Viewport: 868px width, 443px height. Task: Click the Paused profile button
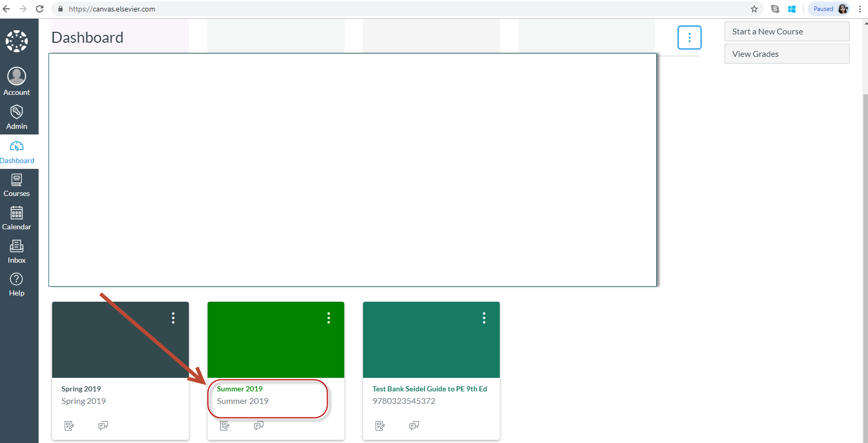tap(830, 9)
